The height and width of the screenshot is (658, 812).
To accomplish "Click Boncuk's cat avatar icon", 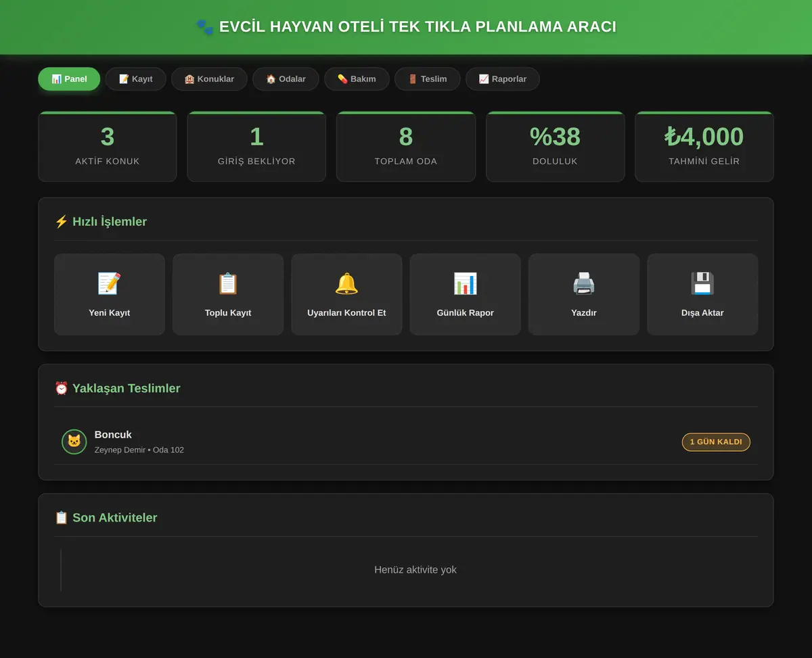I will tap(74, 442).
